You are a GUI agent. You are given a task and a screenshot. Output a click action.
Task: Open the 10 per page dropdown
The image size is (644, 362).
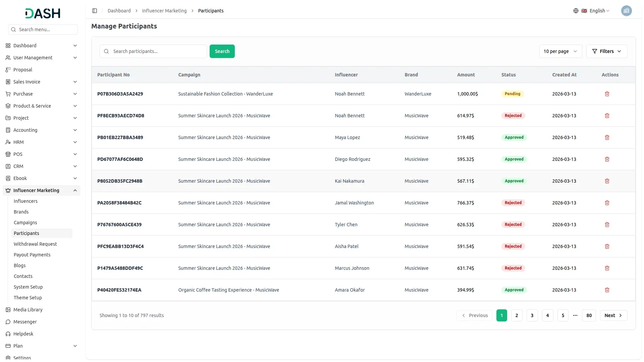[x=560, y=51]
